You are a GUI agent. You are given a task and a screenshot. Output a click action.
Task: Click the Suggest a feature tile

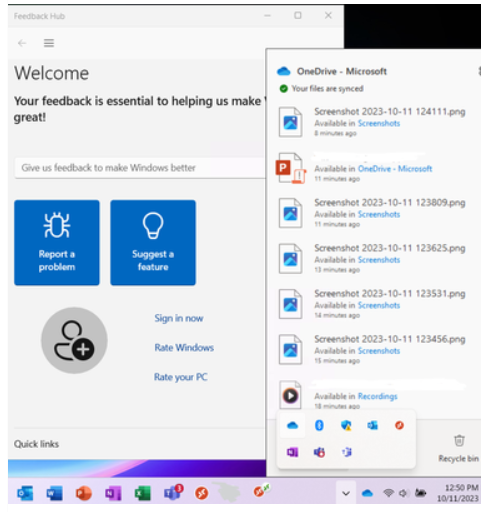[x=153, y=242]
